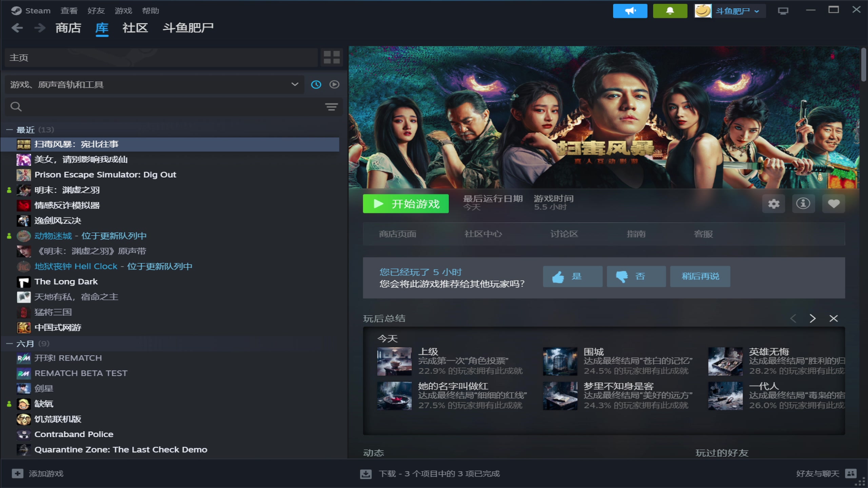Open the 商店页面 link
Viewport: 868px width, 488px height.
coord(397,234)
